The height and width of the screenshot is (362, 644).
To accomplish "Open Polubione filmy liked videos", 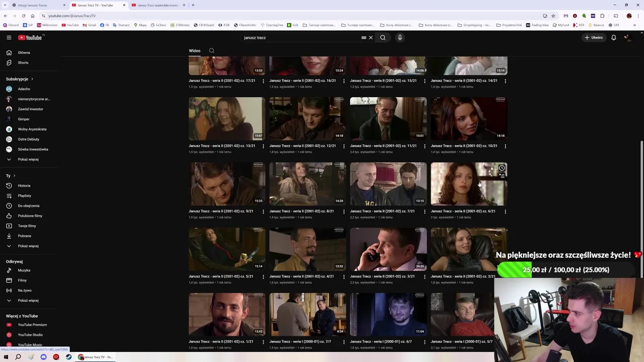I will 30,216.
